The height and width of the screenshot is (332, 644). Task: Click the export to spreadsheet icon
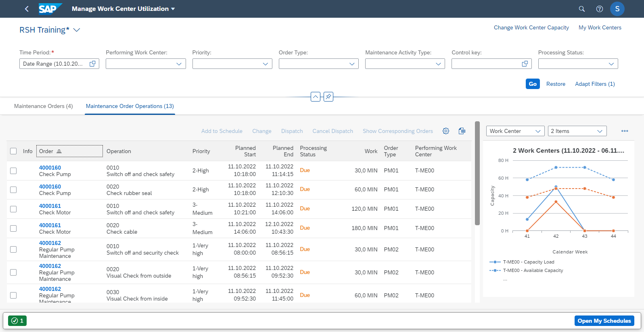tap(462, 131)
